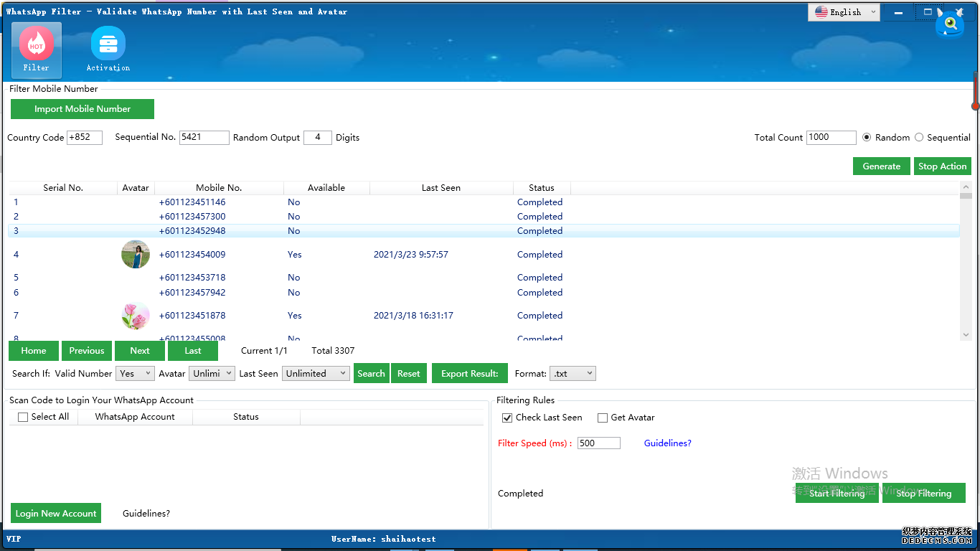Click the blue monster mascot icon
Screen dimensions: 980x551
(949, 24)
